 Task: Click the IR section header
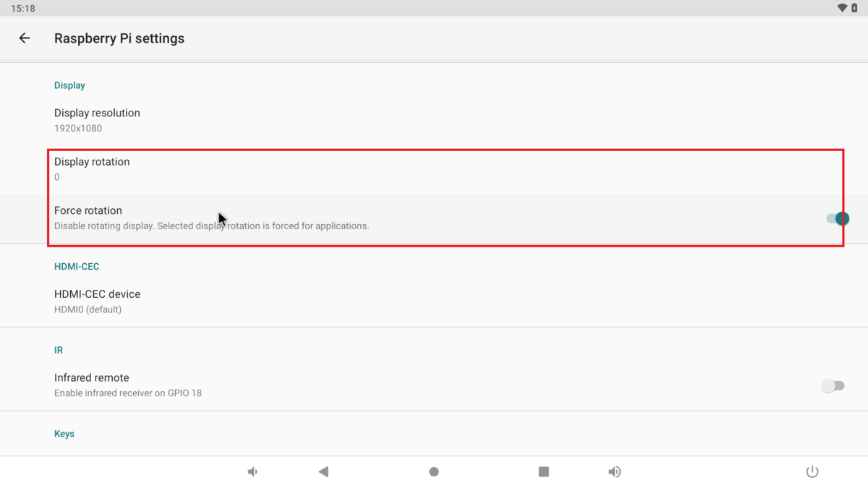59,350
